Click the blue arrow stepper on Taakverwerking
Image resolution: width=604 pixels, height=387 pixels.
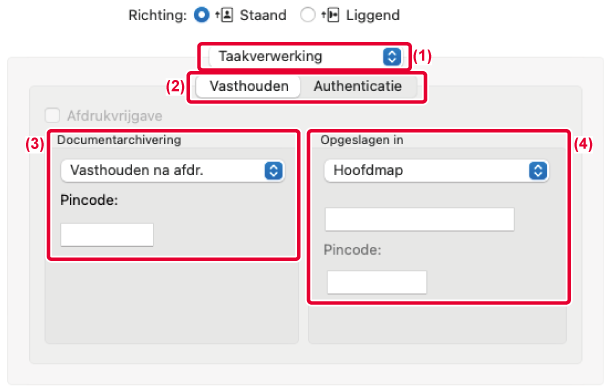392,57
